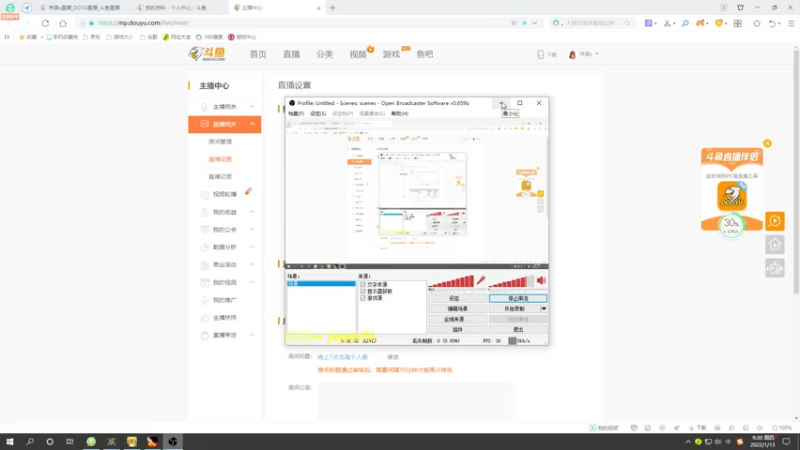The image size is (800, 450).
Task: Open the Windows Start menu
Action: coord(10,441)
